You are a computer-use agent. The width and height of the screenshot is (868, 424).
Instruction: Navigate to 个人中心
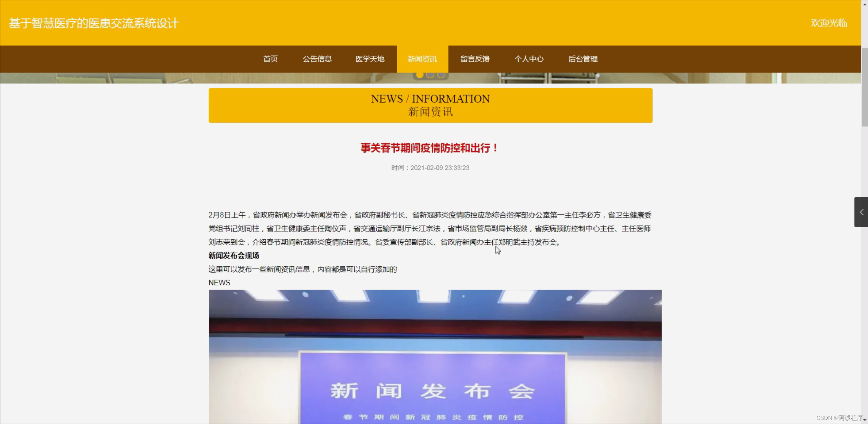(529, 59)
